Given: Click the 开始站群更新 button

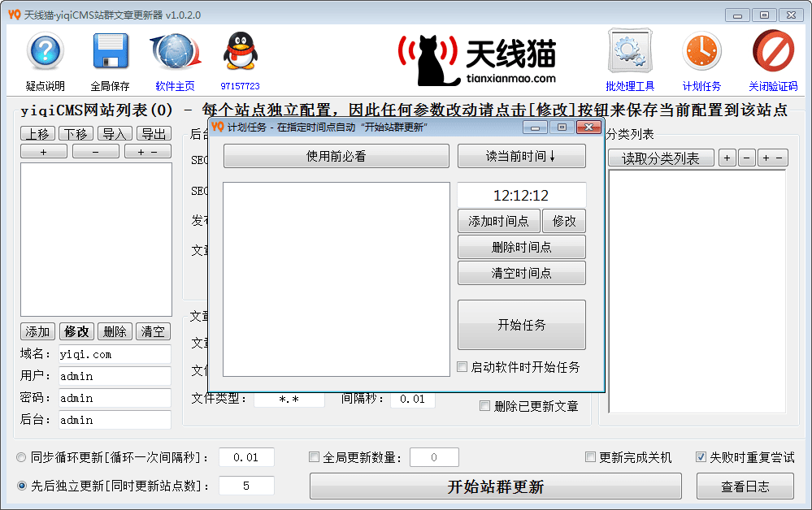Looking at the screenshot, I should [496, 486].
